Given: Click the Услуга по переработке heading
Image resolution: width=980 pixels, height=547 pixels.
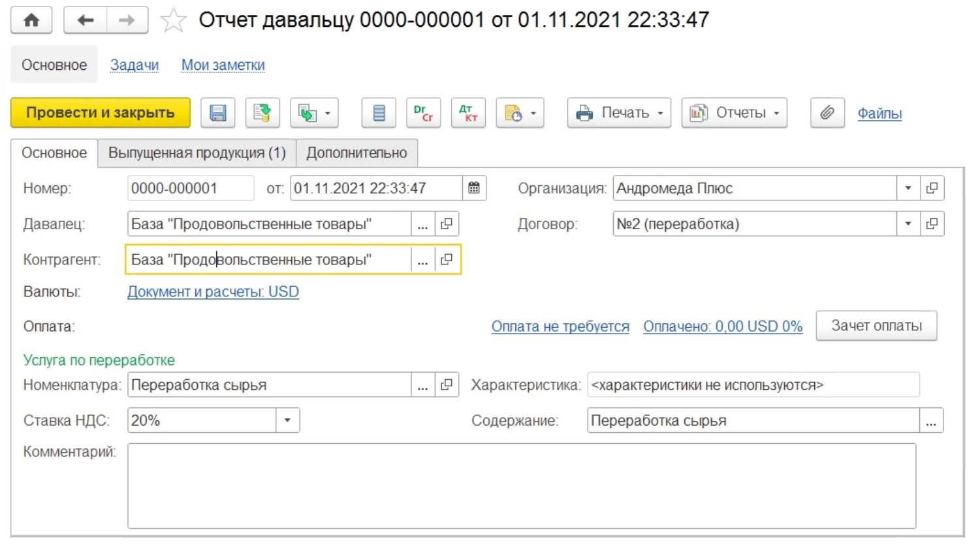Looking at the screenshot, I should 99,360.
